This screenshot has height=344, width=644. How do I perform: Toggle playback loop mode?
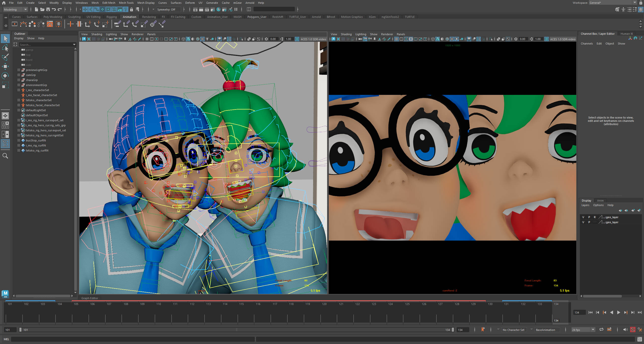click(601, 330)
